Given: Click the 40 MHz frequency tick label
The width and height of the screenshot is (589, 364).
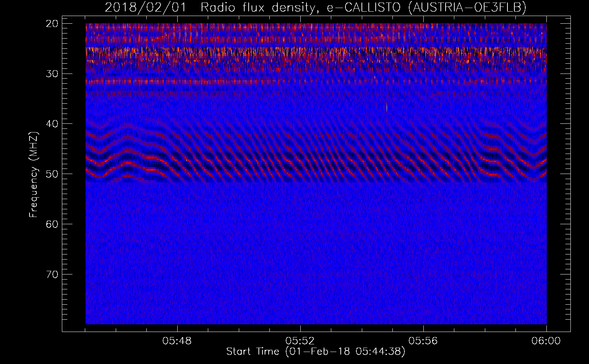Looking at the screenshot, I should click(x=52, y=124).
